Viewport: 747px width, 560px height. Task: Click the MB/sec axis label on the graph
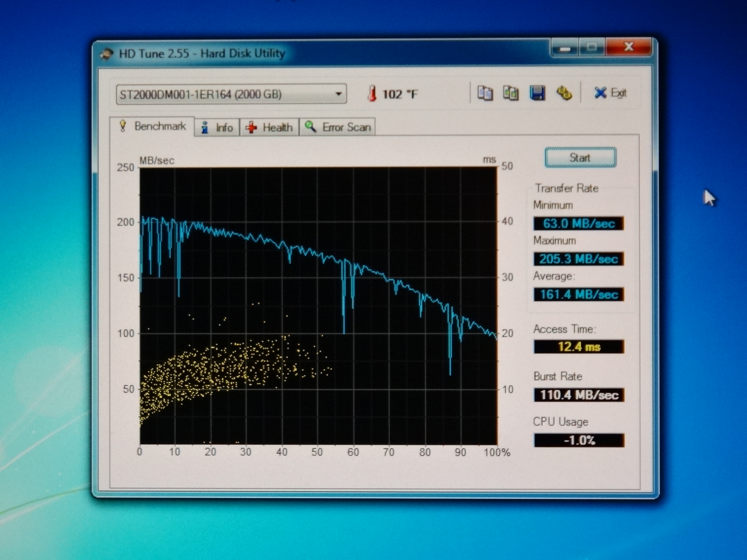click(157, 160)
